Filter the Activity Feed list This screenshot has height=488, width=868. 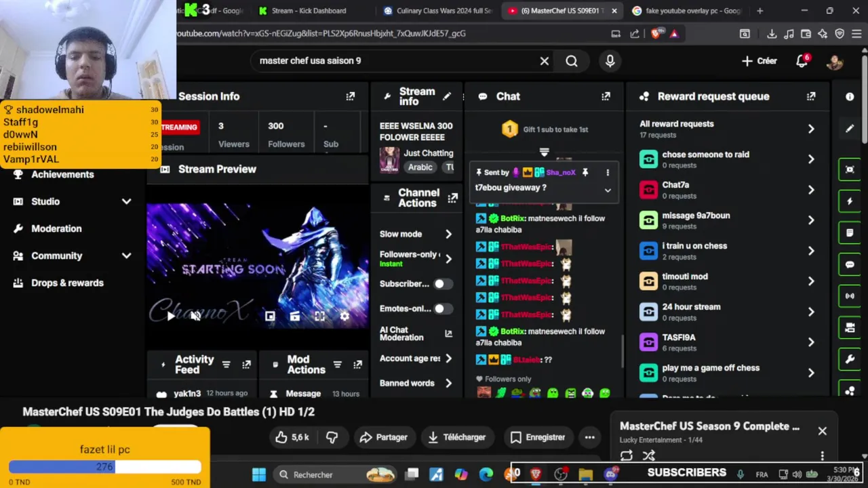tap(226, 365)
